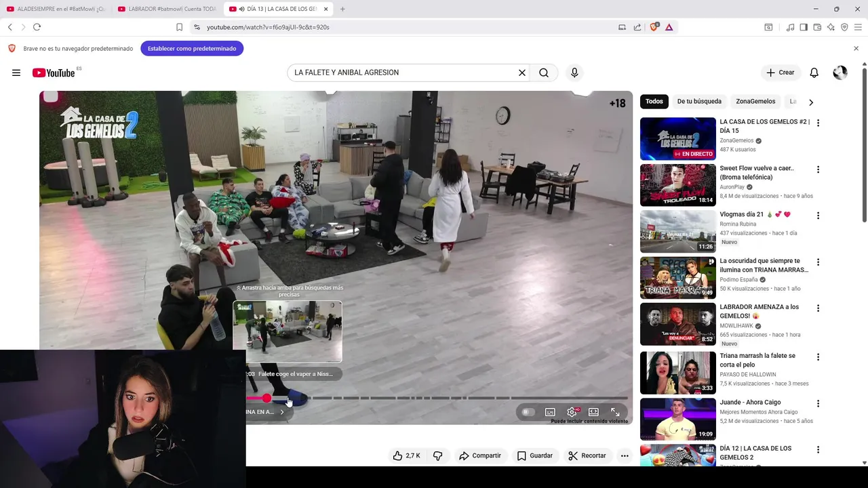Open the notifications bell
868x488 pixels.
point(814,73)
